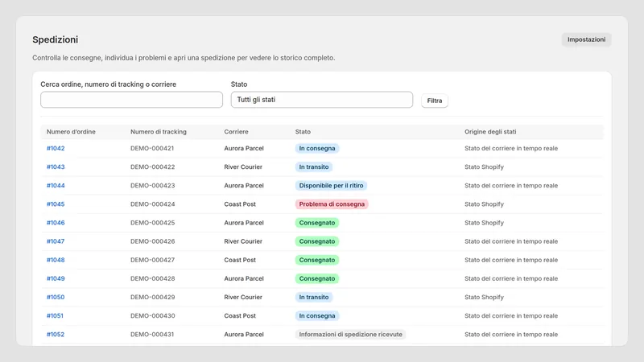The image size is (644, 362).
Task: Open order #1043
Action: click(56, 167)
